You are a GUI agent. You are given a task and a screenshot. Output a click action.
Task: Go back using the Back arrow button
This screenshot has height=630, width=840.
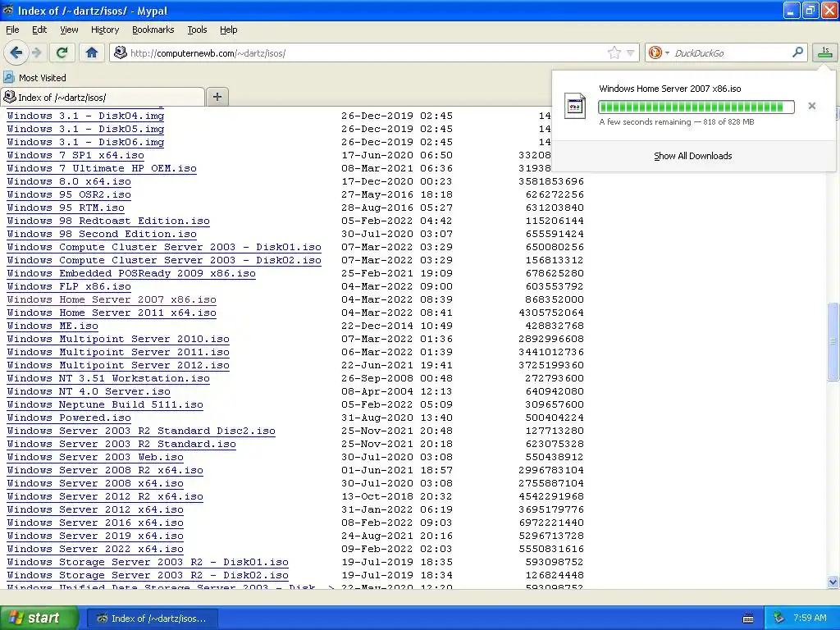click(16, 52)
